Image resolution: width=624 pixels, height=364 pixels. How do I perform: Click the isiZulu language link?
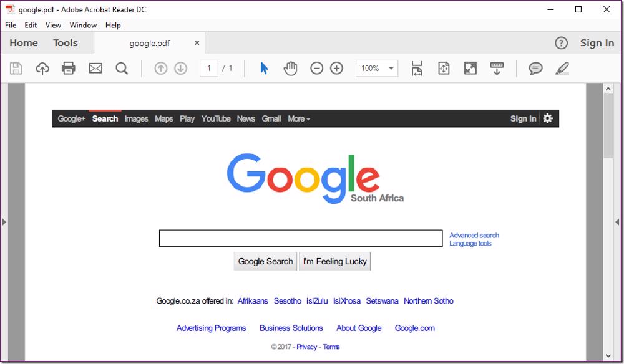pos(317,301)
